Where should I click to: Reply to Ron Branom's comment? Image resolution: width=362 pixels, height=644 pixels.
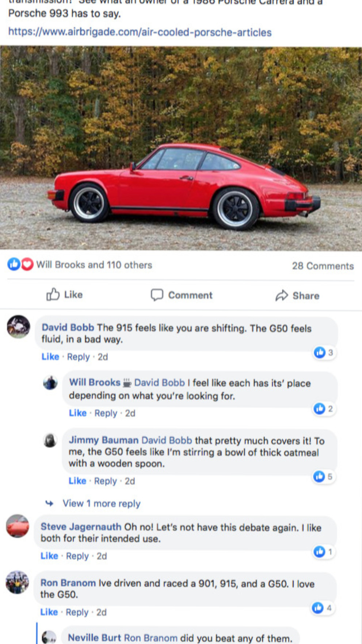click(77, 612)
